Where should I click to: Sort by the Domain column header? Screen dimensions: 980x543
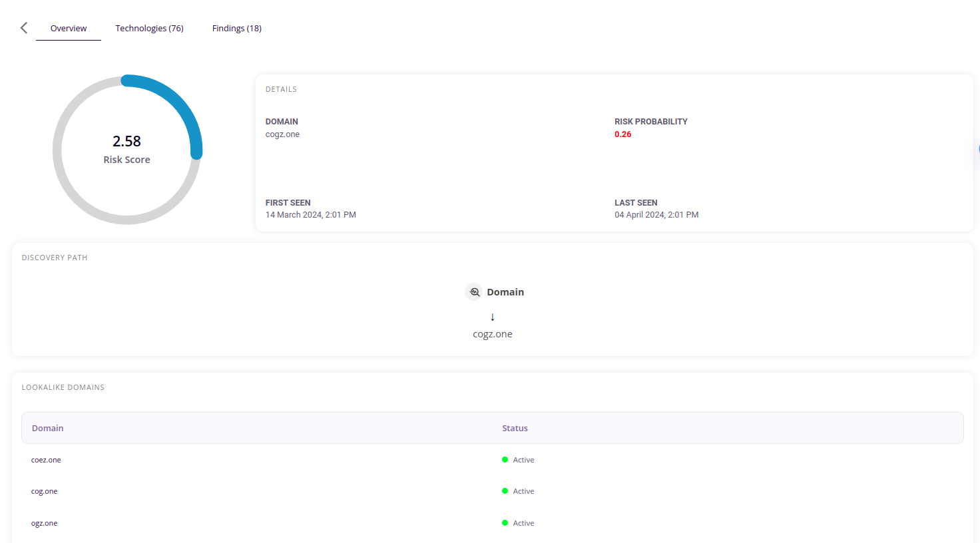coord(48,428)
